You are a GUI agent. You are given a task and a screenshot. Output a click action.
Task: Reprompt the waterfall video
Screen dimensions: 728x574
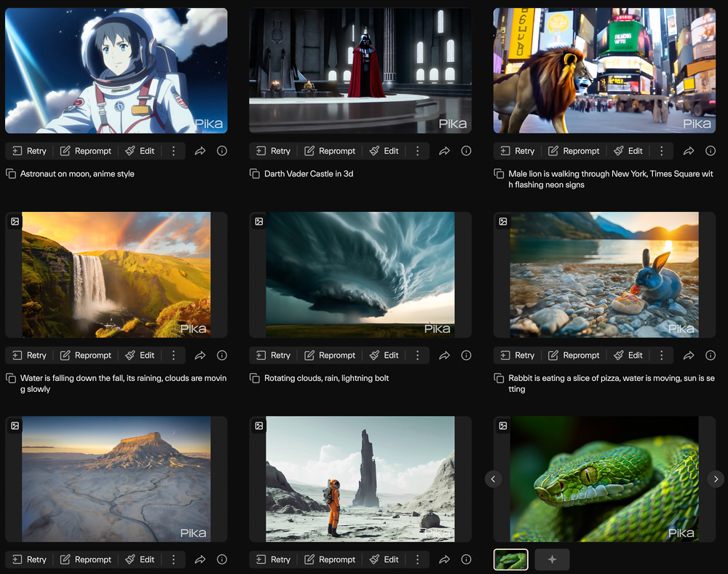pos(86,355)
